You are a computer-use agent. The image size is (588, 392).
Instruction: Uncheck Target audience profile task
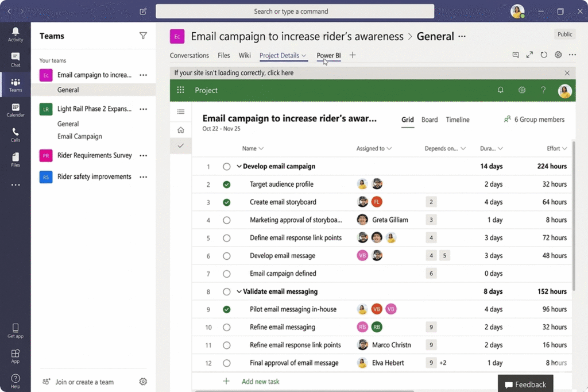pos(226,185)
